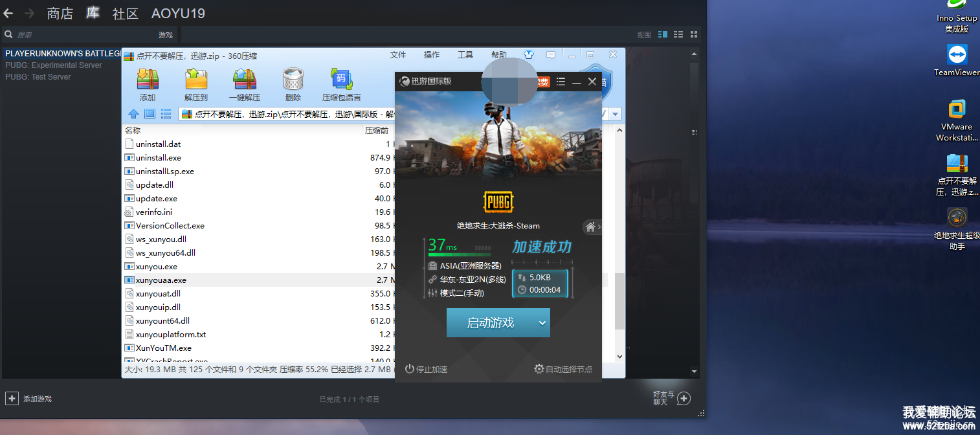This screenshot has width=980, height=435.
Task: Open the 工具 menu in 360压缩
Action: click(465, 55)
